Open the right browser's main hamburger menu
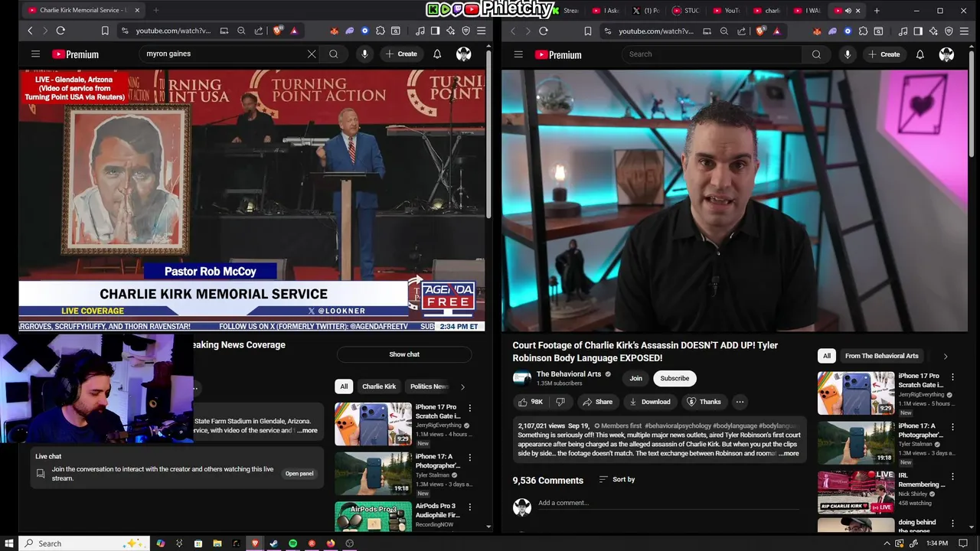This screenshot has height=551, width=980. 964,31
